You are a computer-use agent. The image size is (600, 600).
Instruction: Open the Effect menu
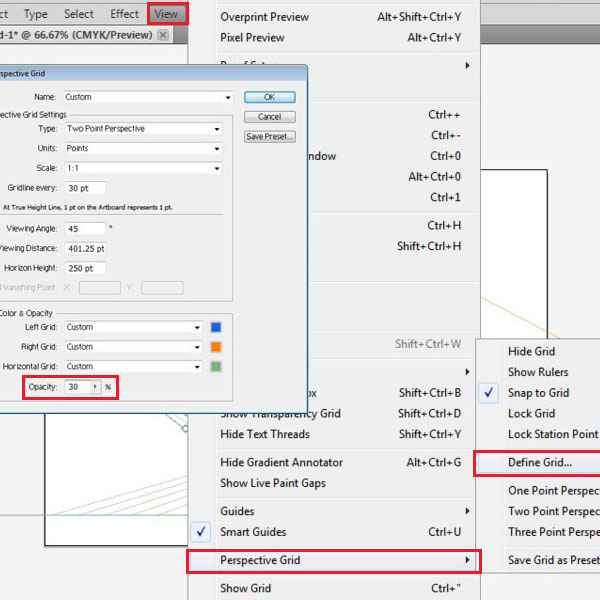click(124, 14)
